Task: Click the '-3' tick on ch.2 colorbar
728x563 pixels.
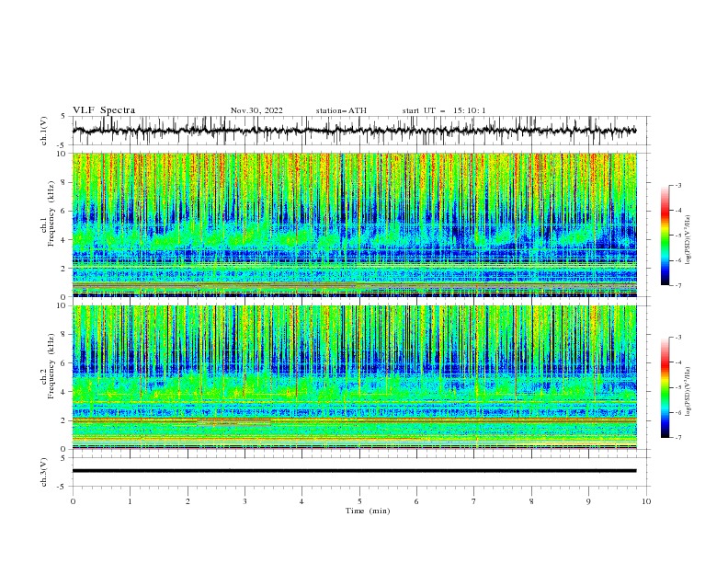Action: pyautogui.click(x=678, y=338)
